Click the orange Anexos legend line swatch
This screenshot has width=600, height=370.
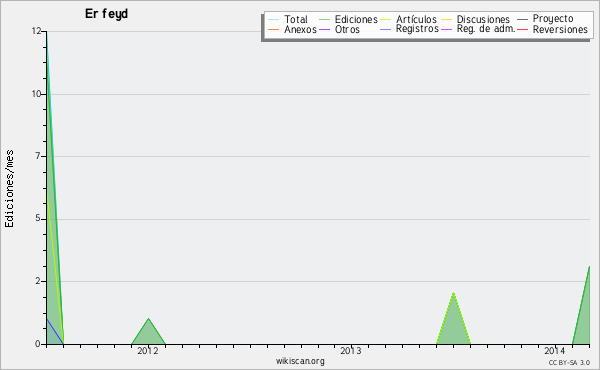(x=274, y=29)
